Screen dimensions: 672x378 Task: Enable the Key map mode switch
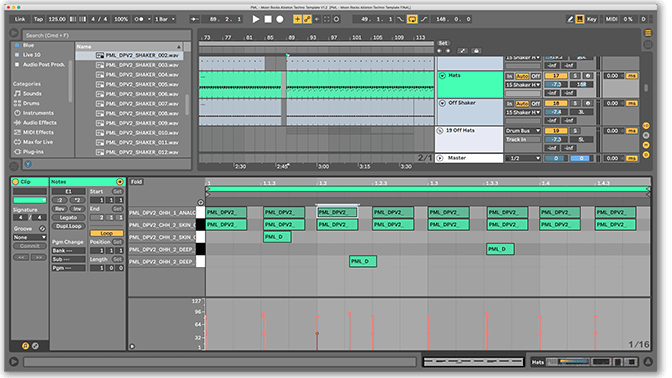tap(591, 19)
